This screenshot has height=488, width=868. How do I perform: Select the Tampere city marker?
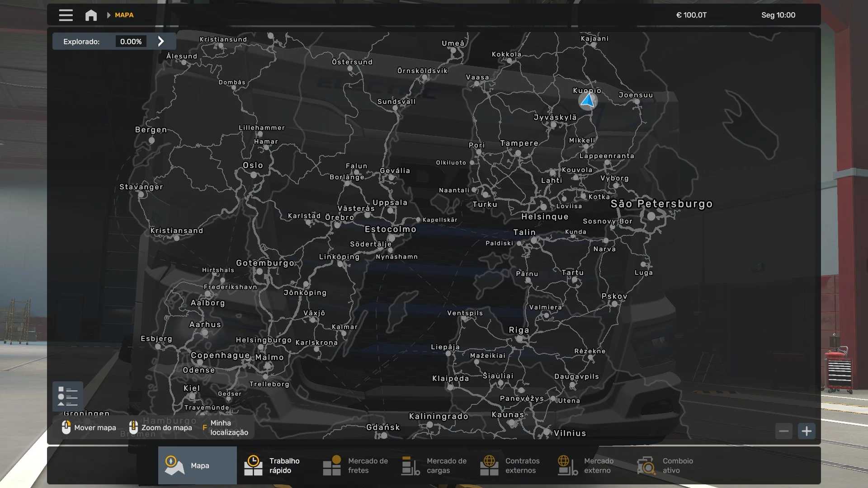(x=518, y=153)
